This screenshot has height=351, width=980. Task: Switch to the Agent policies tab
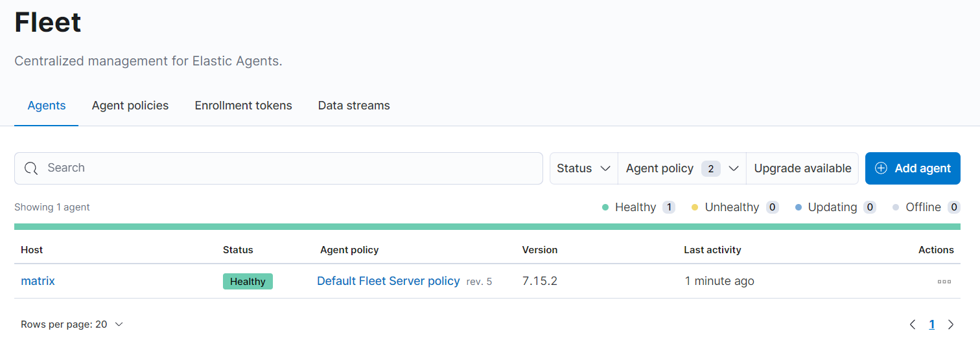tap(130, 106)
